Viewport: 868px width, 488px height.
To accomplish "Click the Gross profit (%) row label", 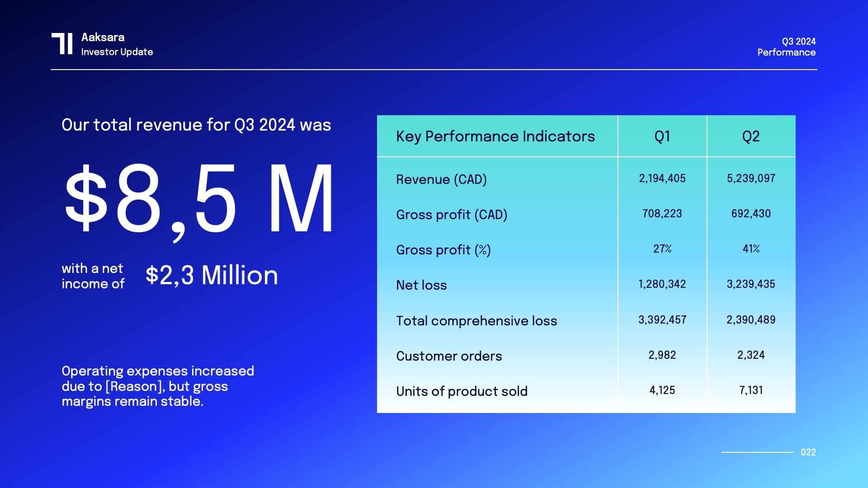I will click(x=443, y=250).
